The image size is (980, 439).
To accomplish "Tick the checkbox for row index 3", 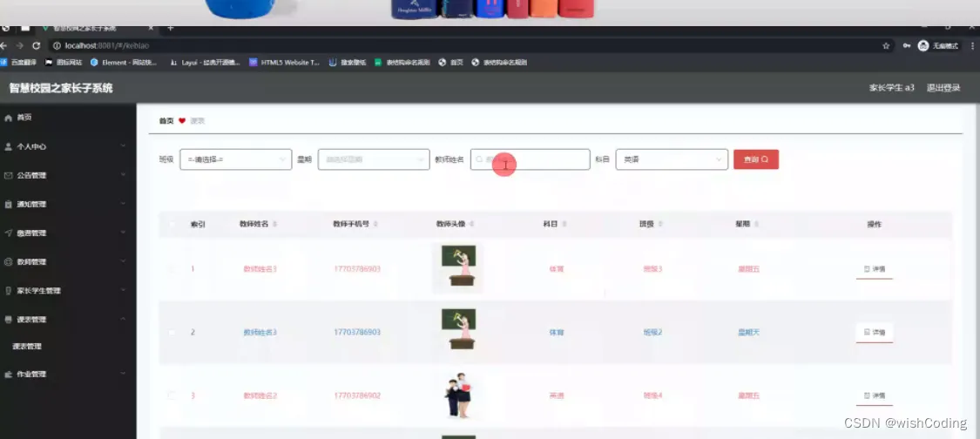I will point(172,395).
